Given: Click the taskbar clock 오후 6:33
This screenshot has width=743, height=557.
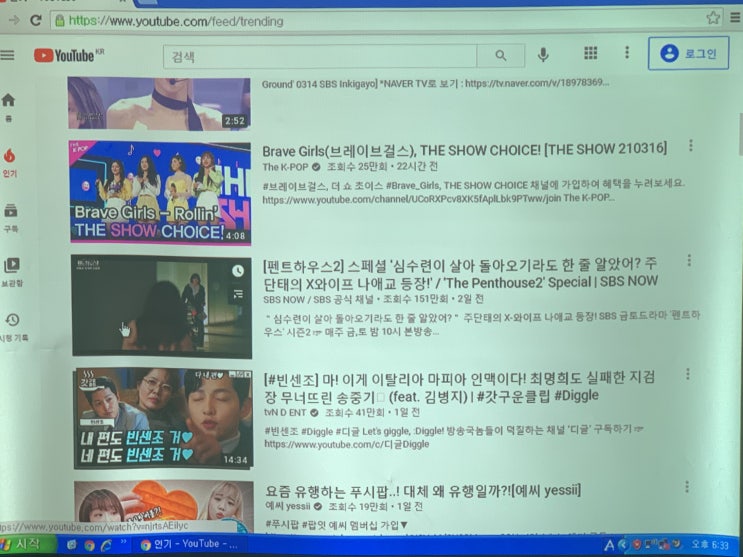Looking at the screenshot, I should coord(710,545).
